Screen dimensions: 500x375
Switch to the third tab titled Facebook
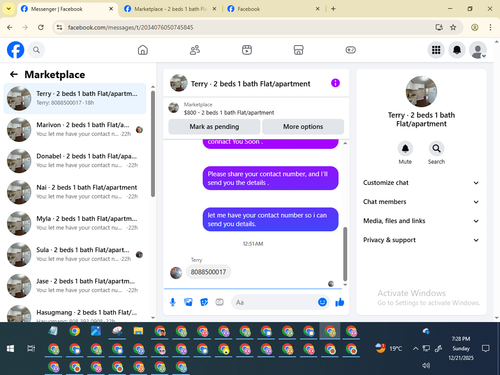click(x=273, y=9)
